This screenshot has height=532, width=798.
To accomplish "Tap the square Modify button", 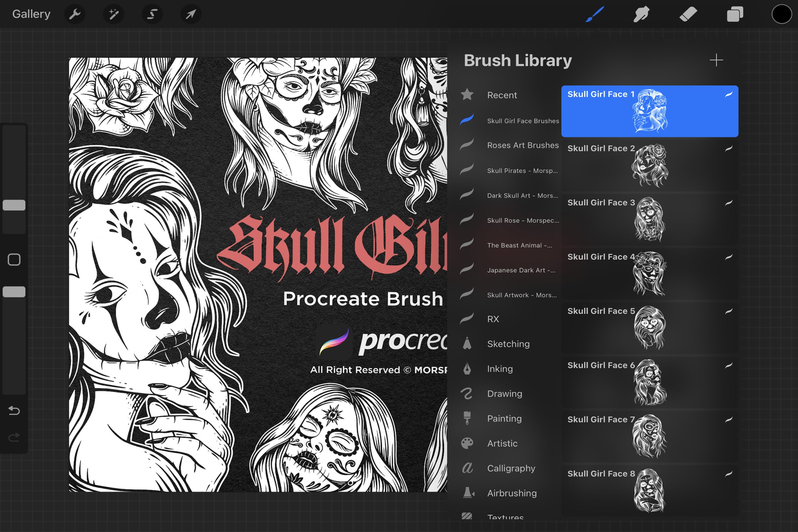I will [x=14, y=260].
